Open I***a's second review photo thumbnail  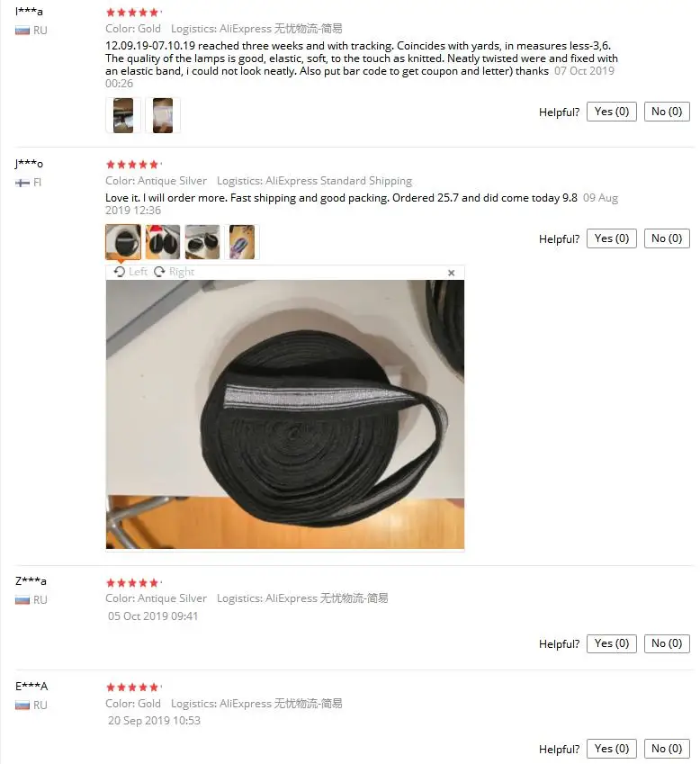pos(163,115)
